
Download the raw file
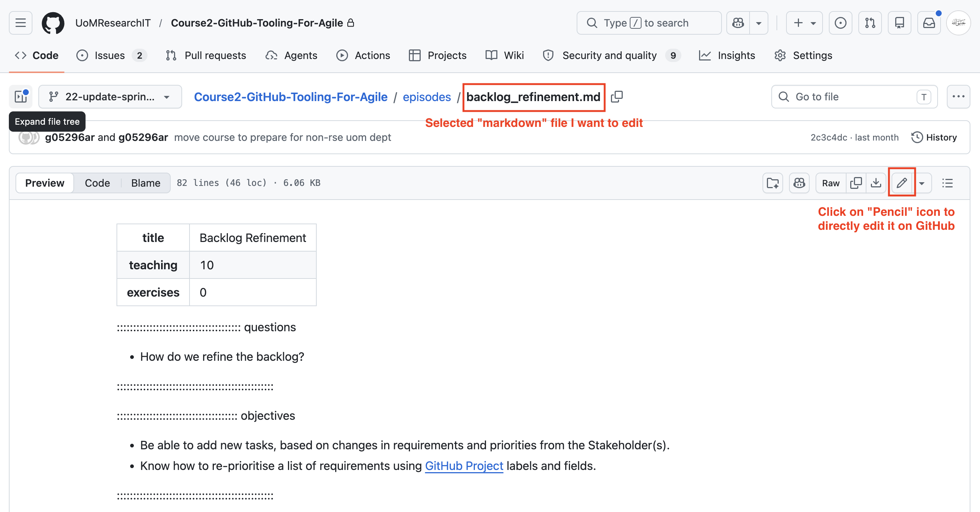click(x=876, y=183)
